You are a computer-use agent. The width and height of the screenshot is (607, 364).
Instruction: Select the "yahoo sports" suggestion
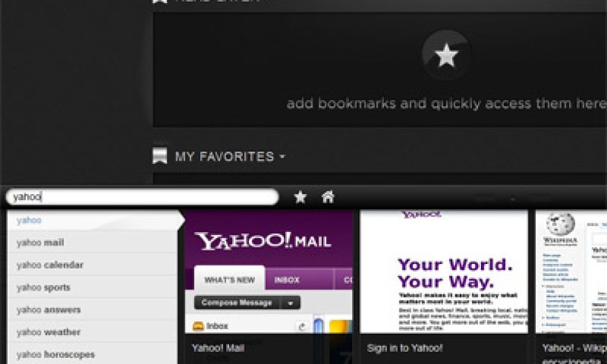click(92, 287)
